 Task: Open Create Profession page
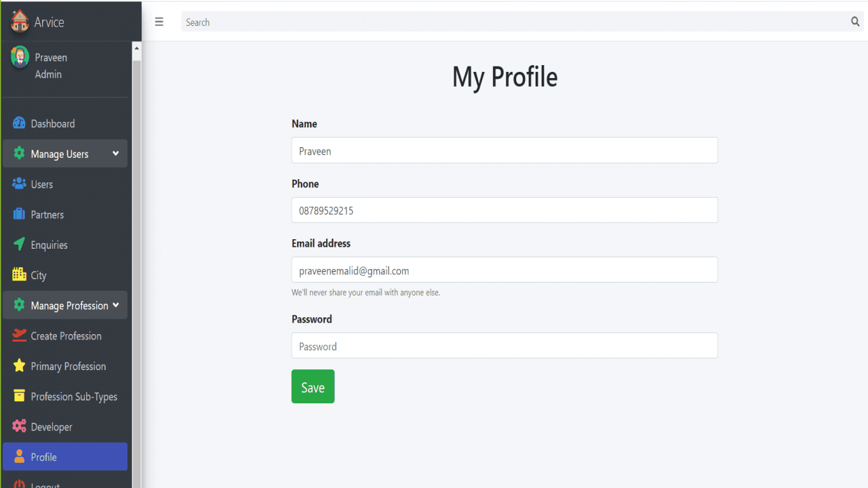tap(65, 335)
